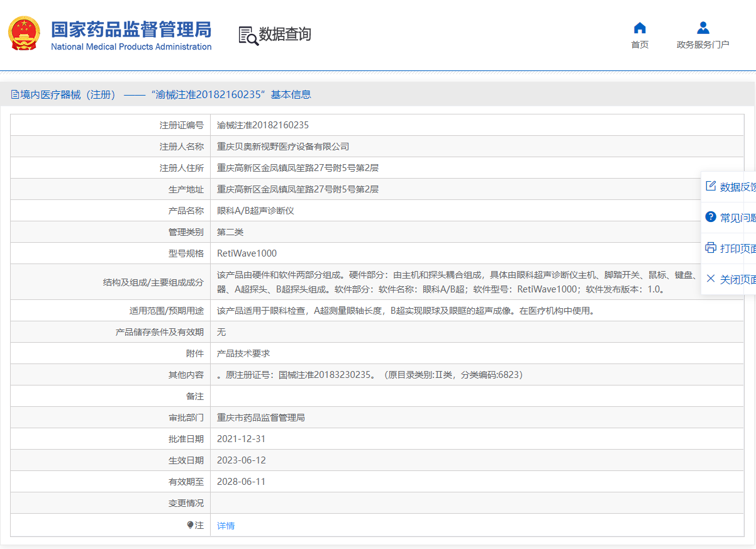
Task: Click the approval date 2021-12-31
Action: coord(242,439)
